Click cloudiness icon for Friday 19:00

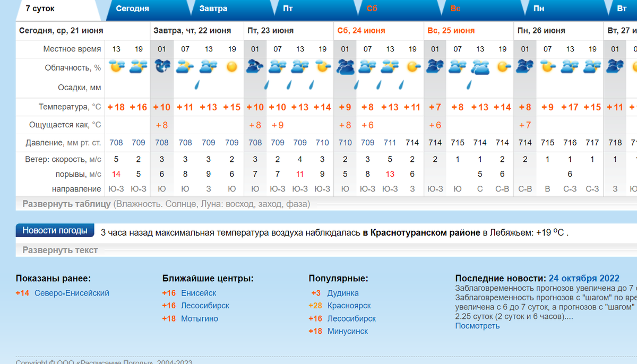point(322,67)
